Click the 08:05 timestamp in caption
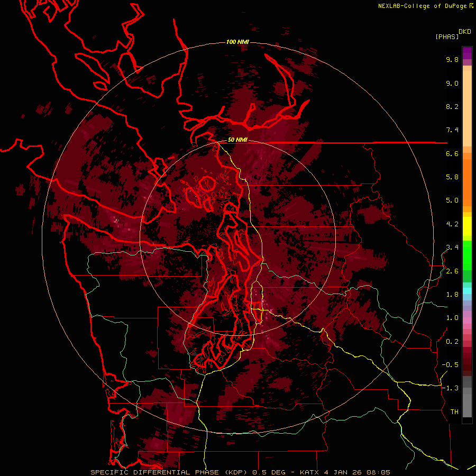 [x=378, y=472]
